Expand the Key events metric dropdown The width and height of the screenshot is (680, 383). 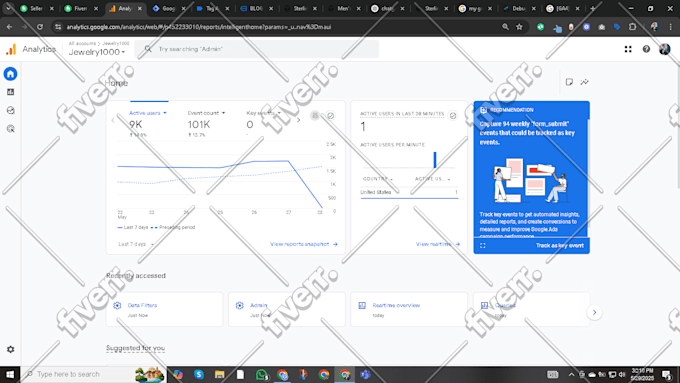tap(264, 113)
